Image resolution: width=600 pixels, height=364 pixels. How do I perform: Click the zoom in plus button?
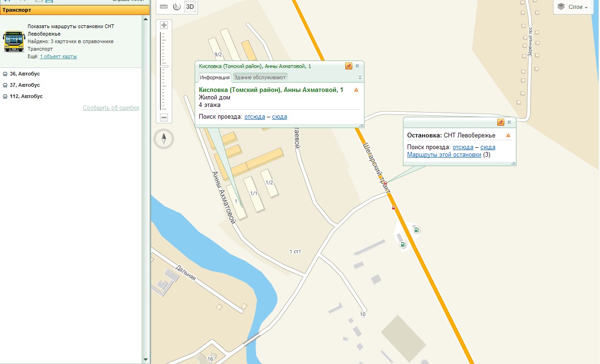click(x=164, y=25)
